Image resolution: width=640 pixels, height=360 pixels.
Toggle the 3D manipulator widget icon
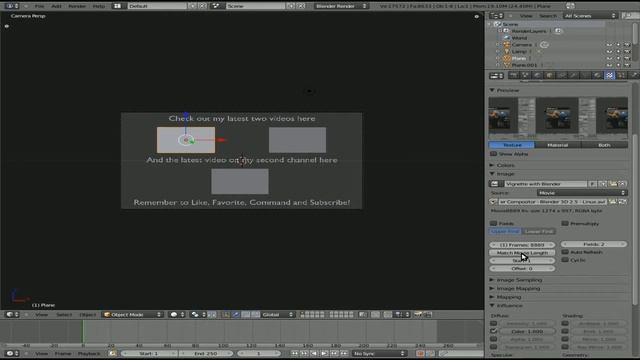[x=226, y=315]
